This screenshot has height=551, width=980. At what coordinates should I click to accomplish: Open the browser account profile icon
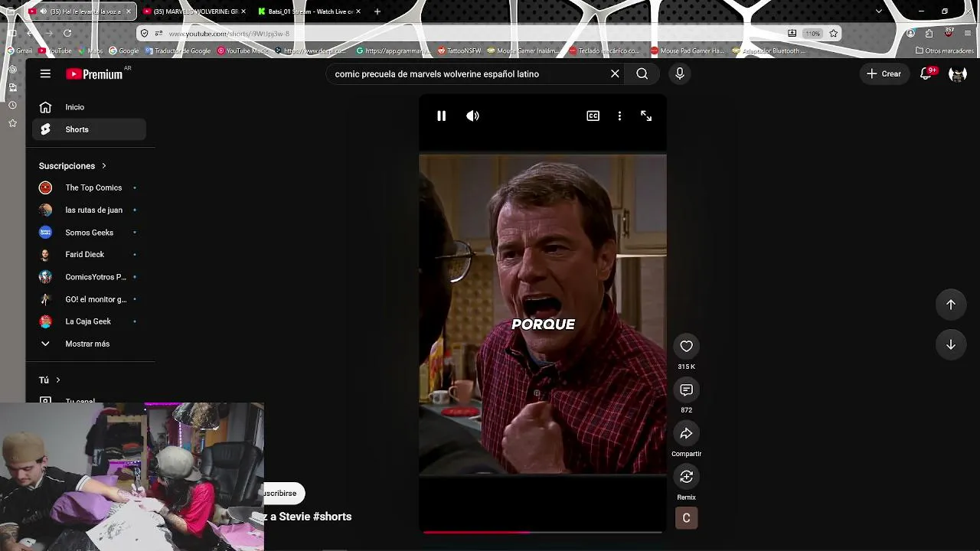pos(910,33)
